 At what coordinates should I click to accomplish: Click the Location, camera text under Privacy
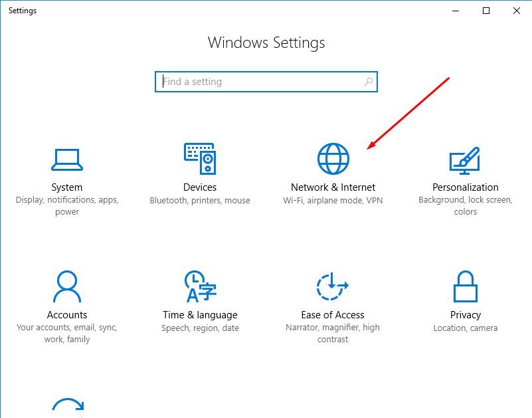[466, 327]
